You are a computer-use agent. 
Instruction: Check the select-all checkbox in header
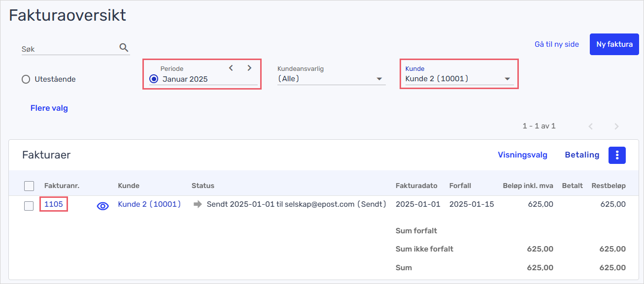click(29, 186)
